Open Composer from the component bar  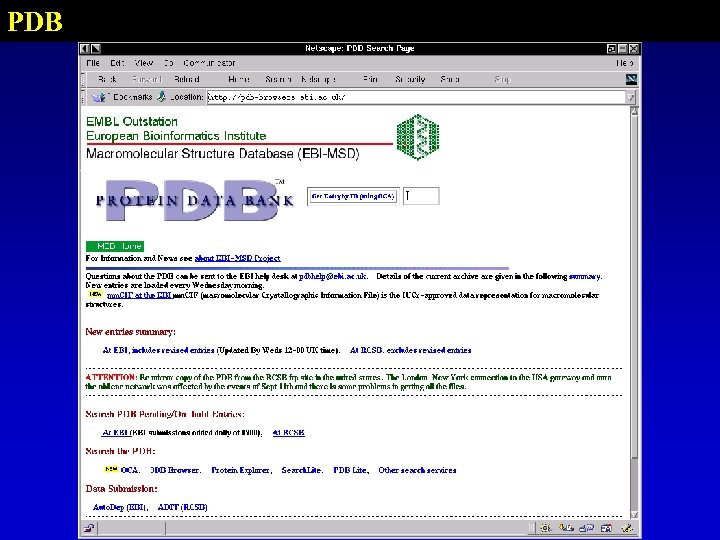(627, 528)
